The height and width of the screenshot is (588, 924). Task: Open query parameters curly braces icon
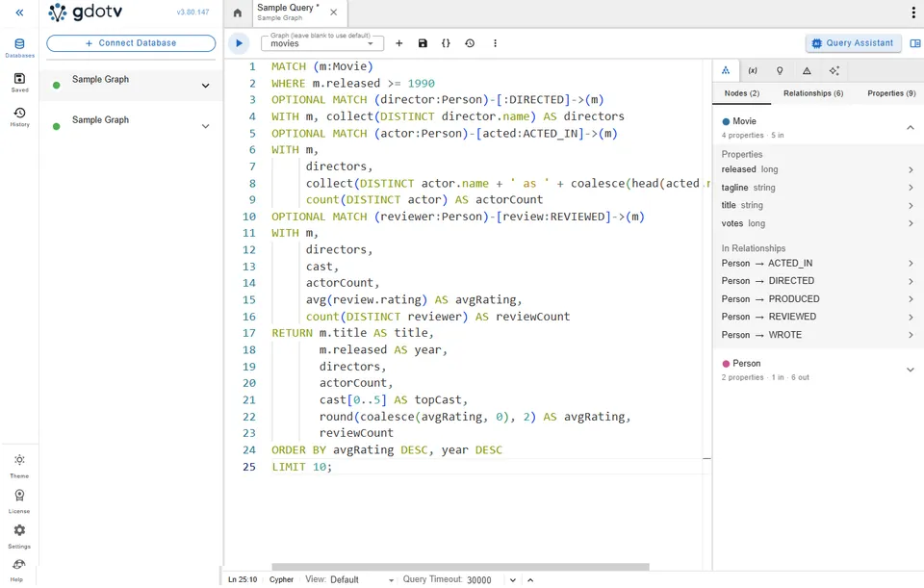point(446,43)
